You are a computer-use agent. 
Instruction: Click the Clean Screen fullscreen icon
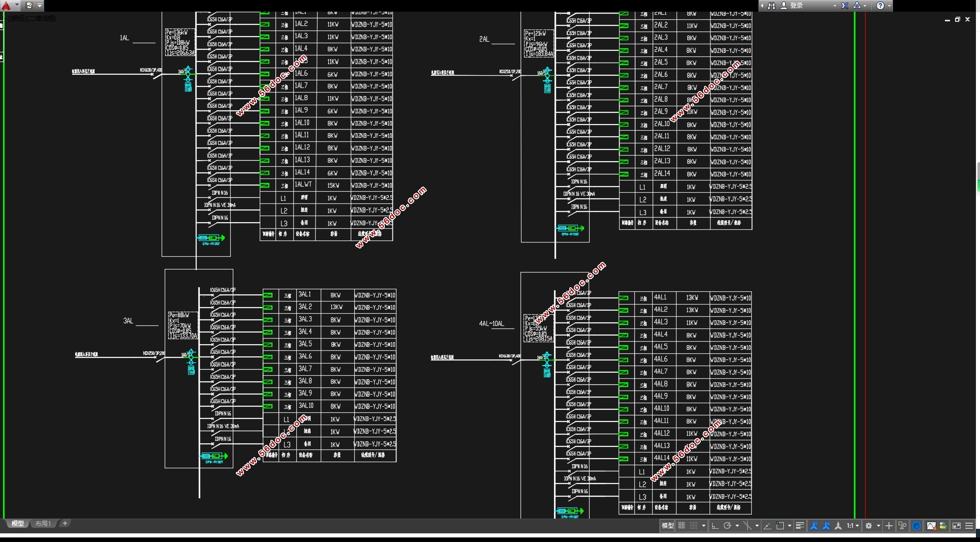pos(956,526)
